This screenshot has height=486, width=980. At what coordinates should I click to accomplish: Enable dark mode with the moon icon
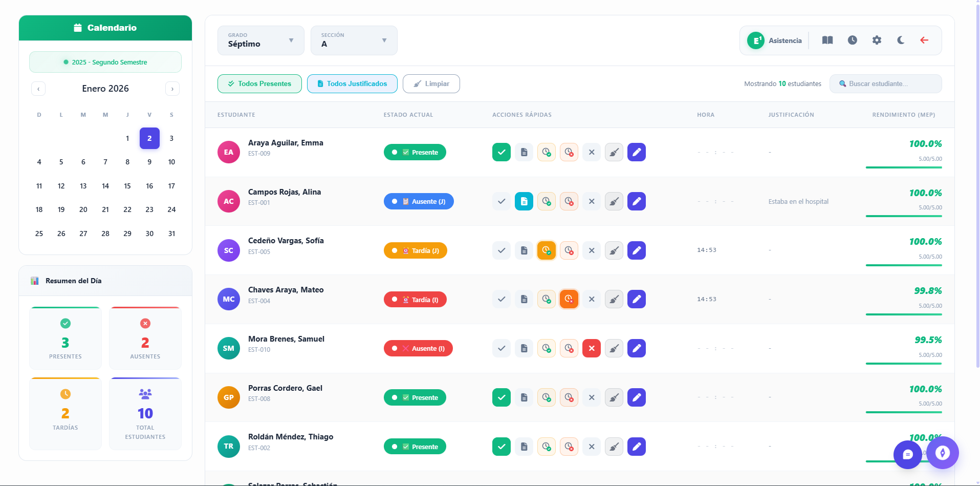click(x=901, y=40)
